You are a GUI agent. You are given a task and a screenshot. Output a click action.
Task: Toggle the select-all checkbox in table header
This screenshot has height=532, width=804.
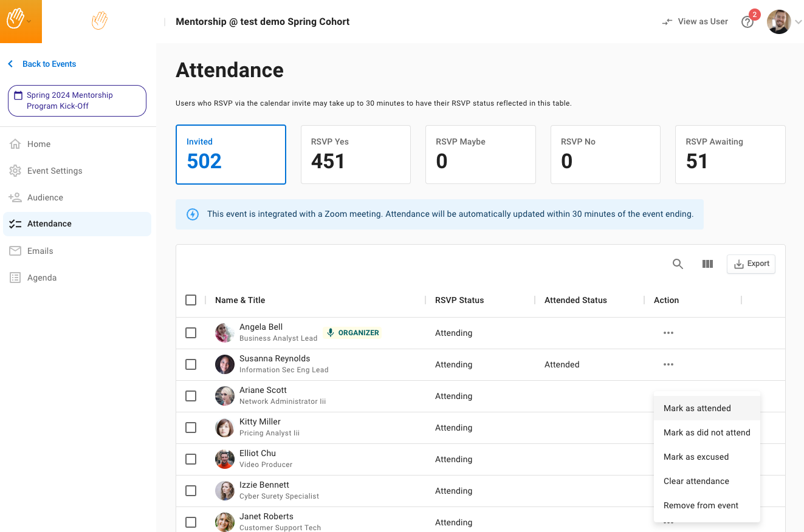click(x=191, y=300)
